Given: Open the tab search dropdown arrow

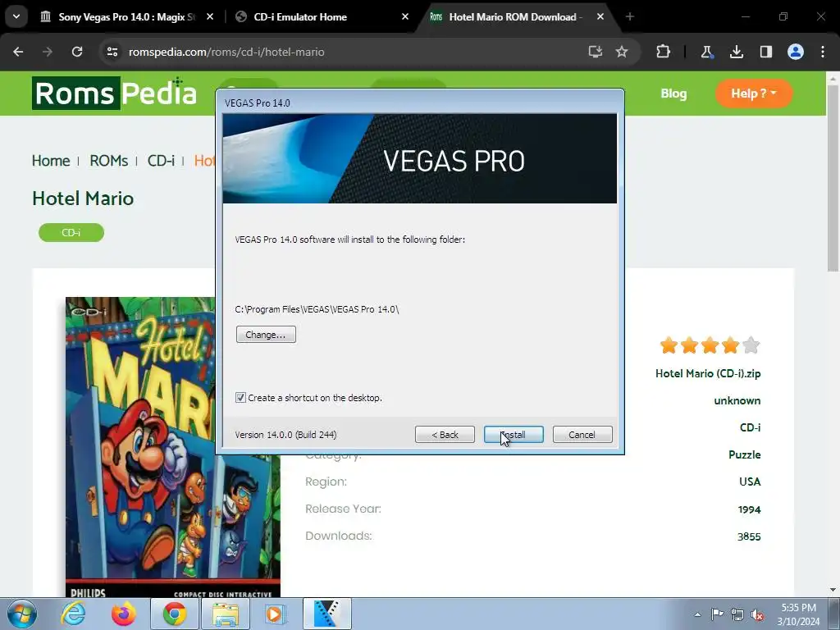Looking at the screenshot, I should pyautogui.click(x=16, y=16).
